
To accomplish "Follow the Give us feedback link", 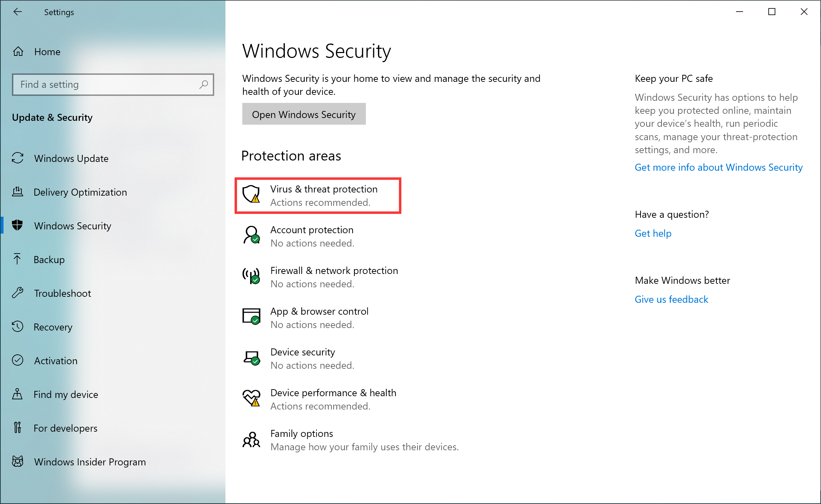I will coord(671,299).
